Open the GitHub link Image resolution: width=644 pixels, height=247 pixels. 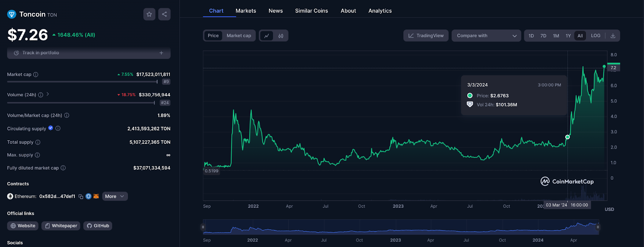[98, 226]
